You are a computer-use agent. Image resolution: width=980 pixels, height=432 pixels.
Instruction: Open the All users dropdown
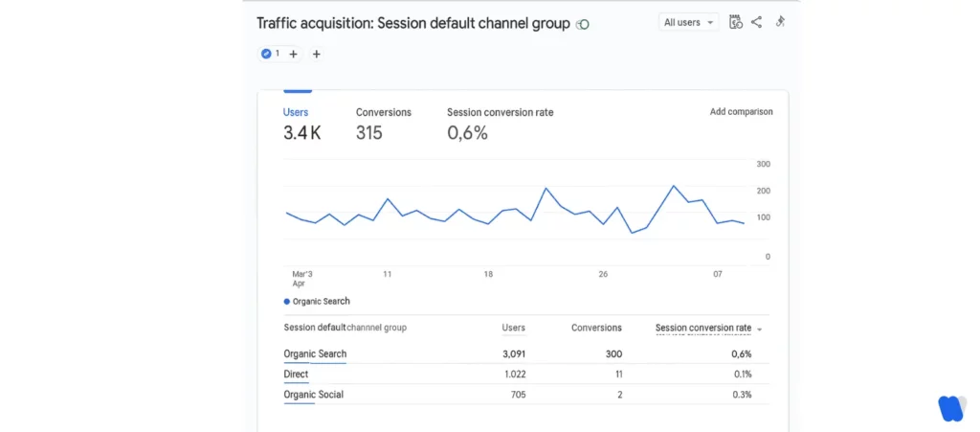click(x=689, y=22)
